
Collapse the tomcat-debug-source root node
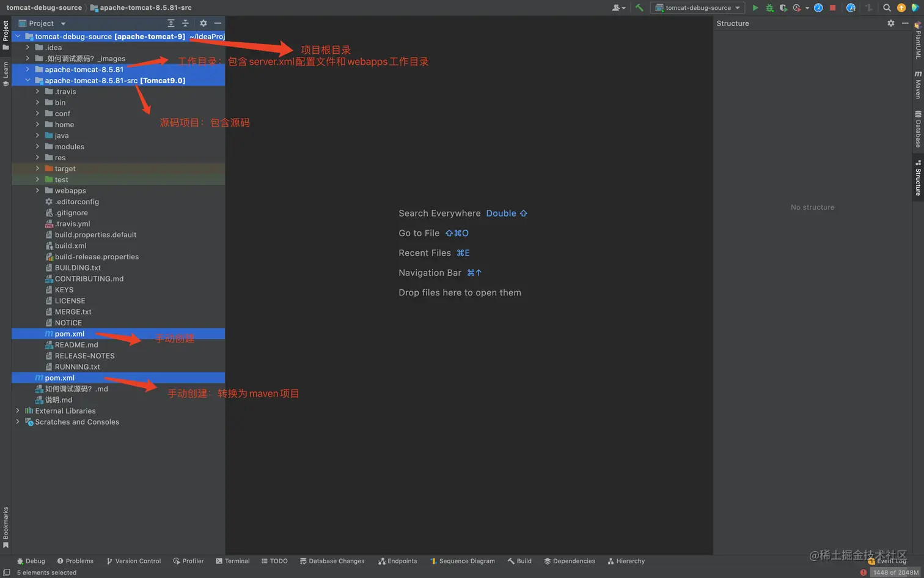point(18,37)
